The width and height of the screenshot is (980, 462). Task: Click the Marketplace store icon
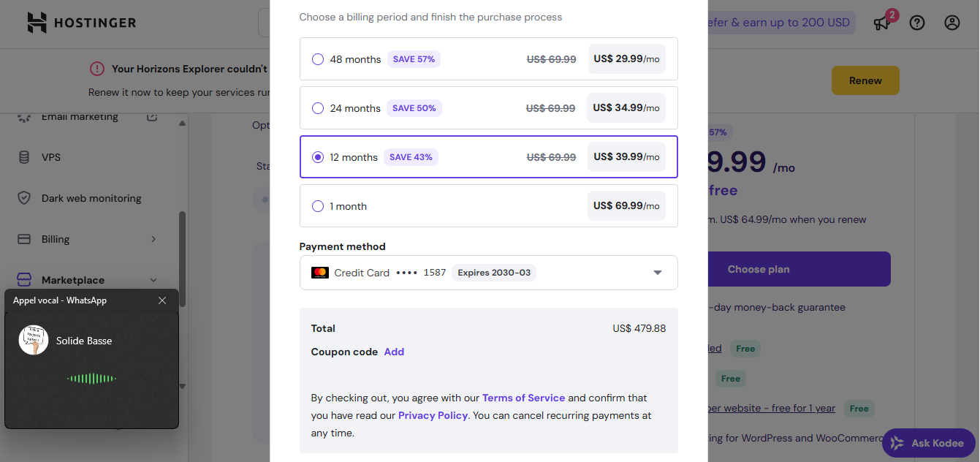click(24, 280)
